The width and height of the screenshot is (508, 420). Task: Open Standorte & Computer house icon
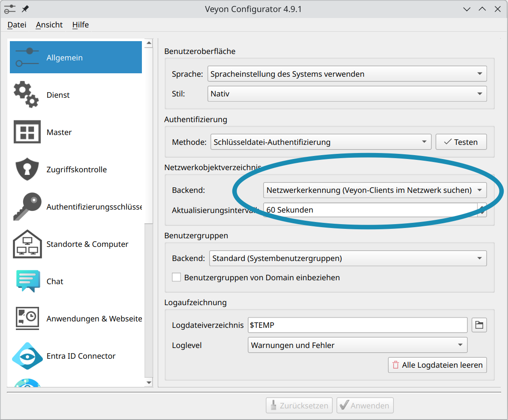pos(27,244)
